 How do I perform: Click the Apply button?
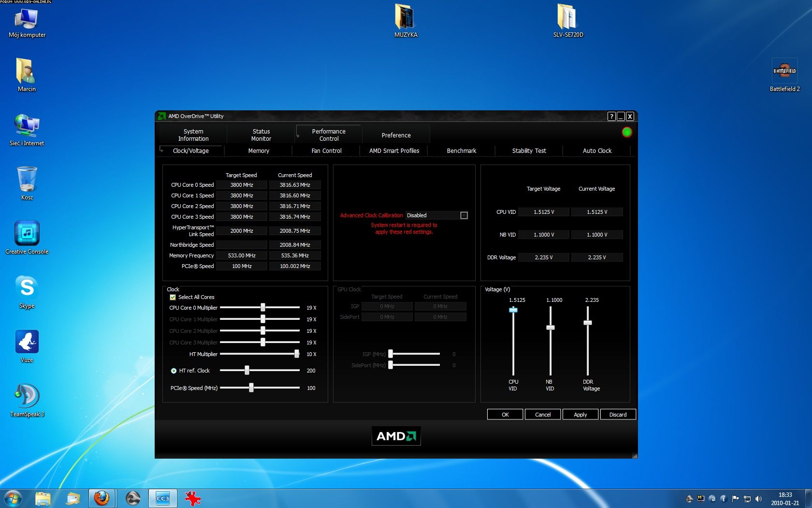pyautogui.click(x=580, y=415)
